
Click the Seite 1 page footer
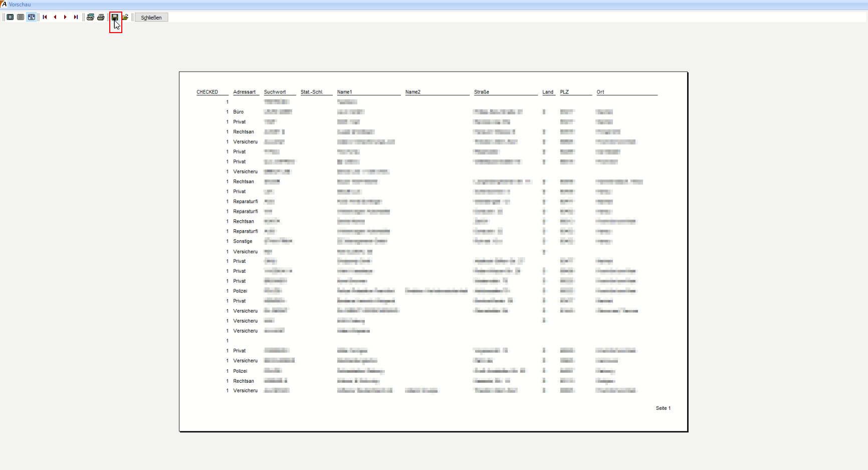(663, 408)
